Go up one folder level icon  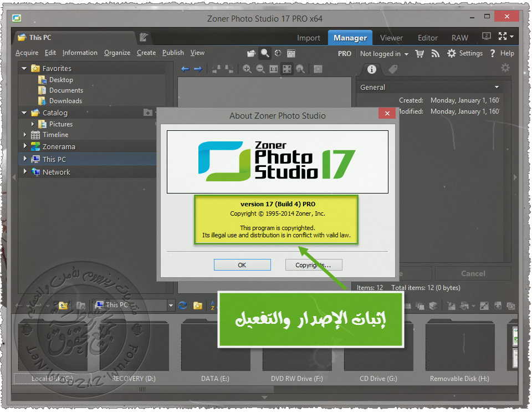63,306
